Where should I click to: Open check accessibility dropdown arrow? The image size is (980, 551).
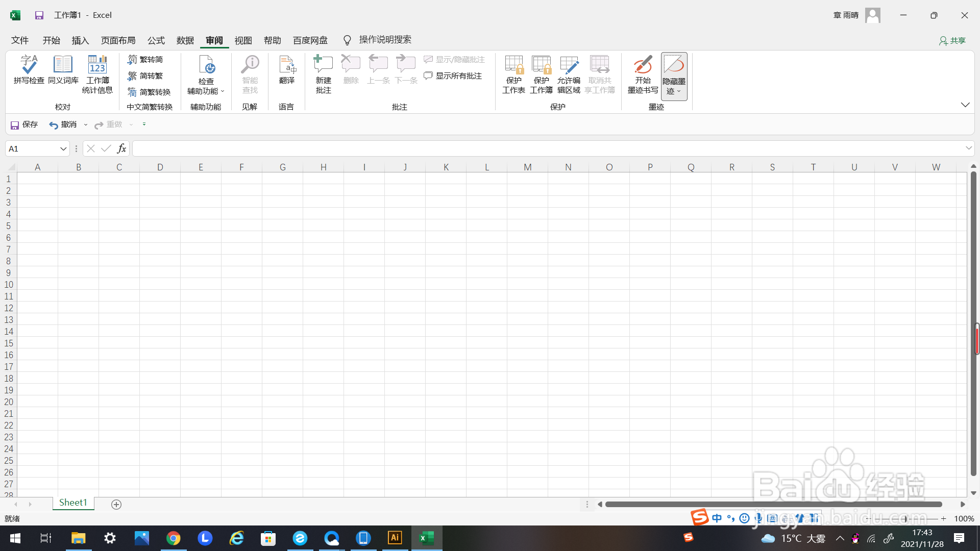(x=223, y=91)
